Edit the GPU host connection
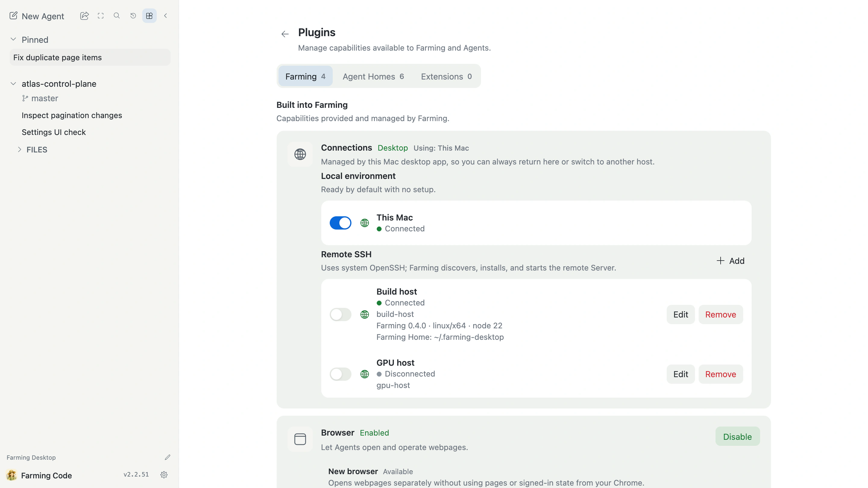This screenshot has width=868, height=488. (681, 374)
